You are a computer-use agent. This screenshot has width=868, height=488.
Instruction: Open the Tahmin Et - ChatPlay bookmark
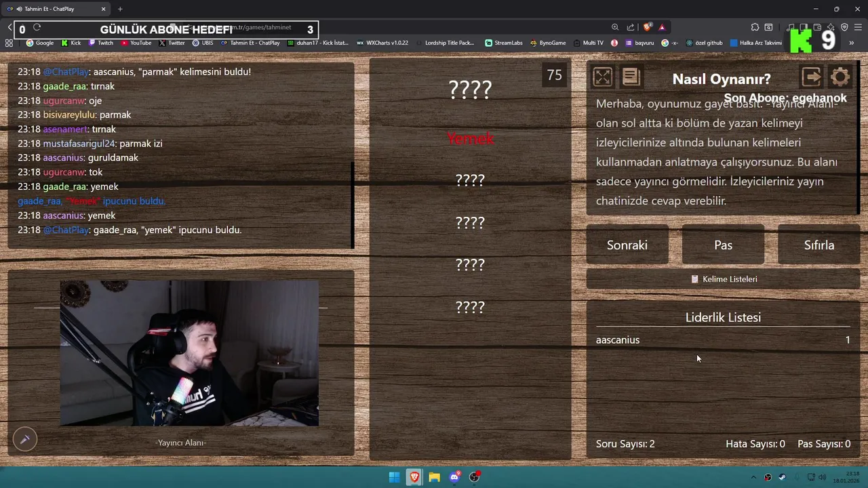(x=250, y=43)
